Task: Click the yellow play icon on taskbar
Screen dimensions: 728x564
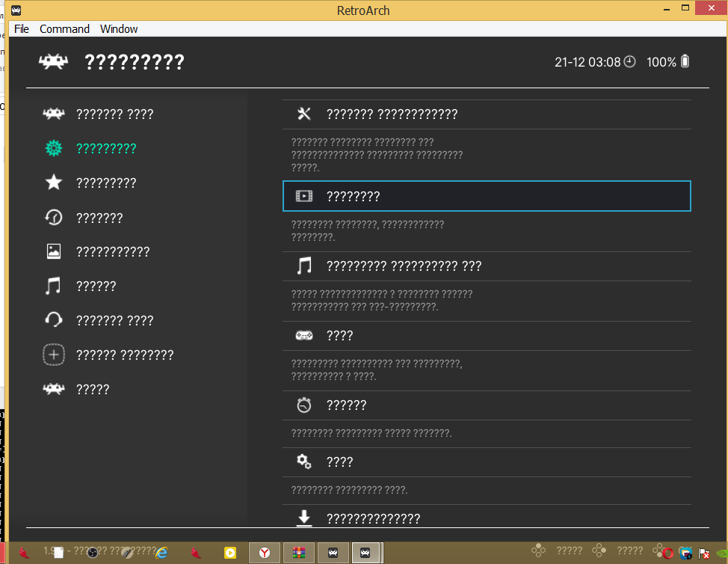Action: tap(230, 553)
